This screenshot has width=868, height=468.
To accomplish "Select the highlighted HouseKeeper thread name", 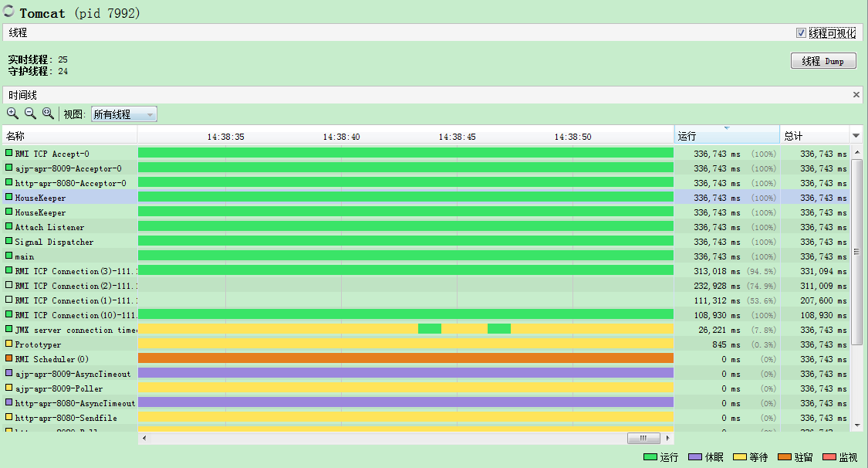I will (x=40, y=198).
